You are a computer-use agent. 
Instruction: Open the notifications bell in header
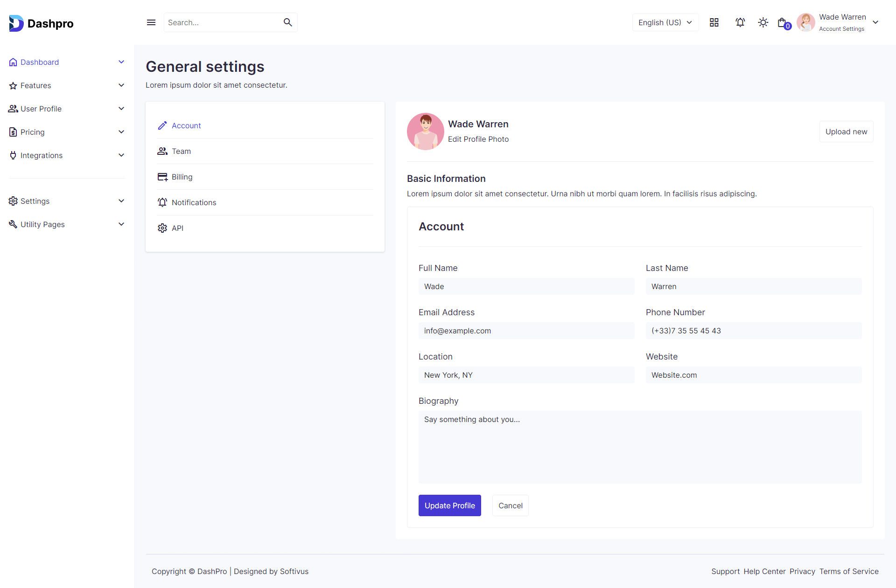[740, 22]
